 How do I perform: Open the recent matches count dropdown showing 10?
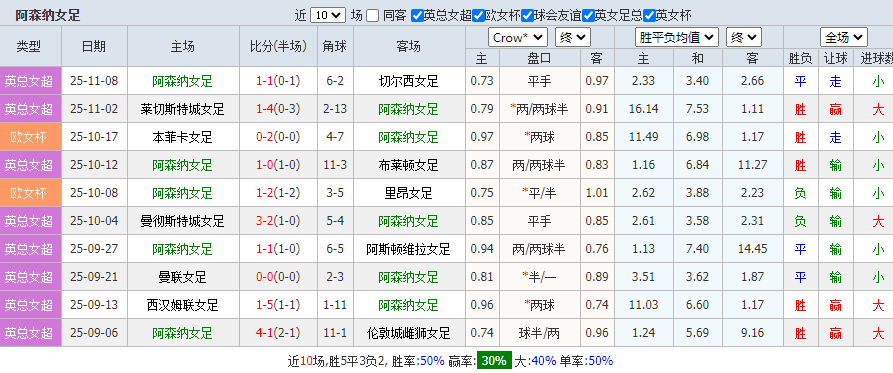[x=328, y=15]
